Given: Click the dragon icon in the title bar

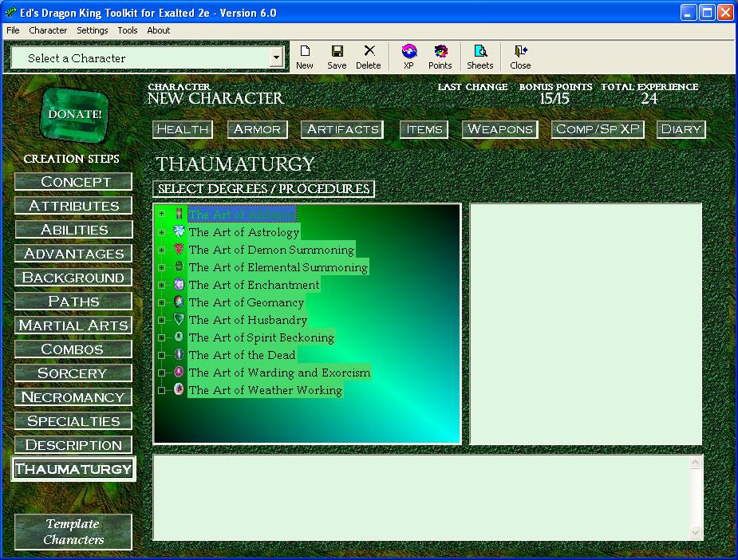Looking at the screenshot, I should point(10,13).
